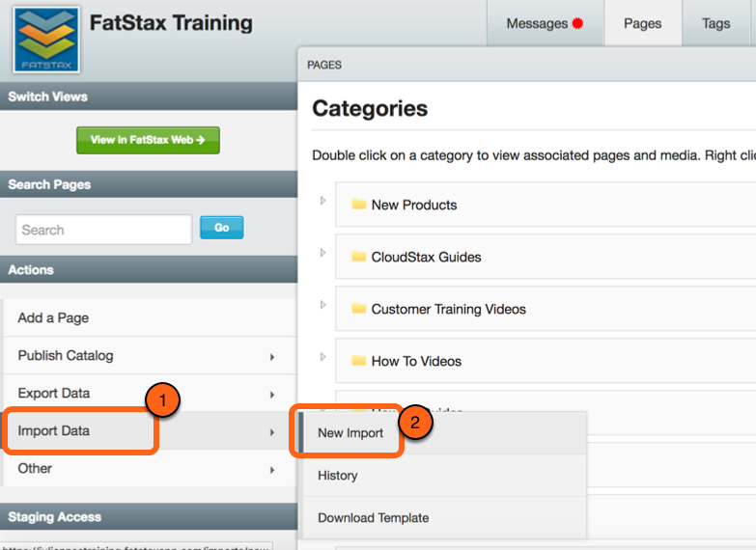Click the New Products folder icon

(x=359, y=205)
